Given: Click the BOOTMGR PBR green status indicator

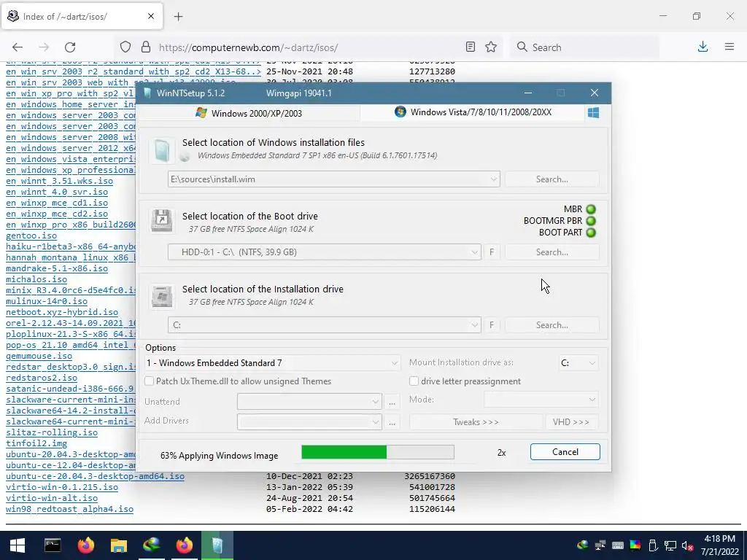Looking at the screenshot, I should 591,221.
